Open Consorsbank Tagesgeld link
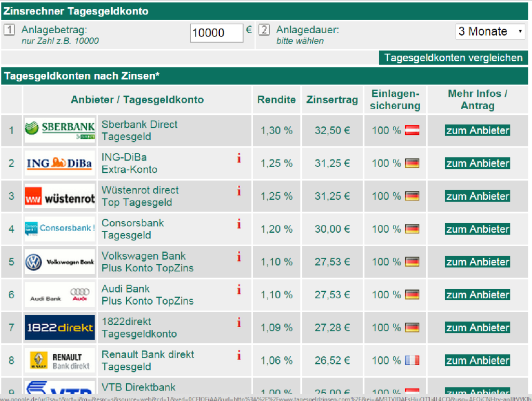The width and height of the screenshot is (532, 401). point(132,229)
